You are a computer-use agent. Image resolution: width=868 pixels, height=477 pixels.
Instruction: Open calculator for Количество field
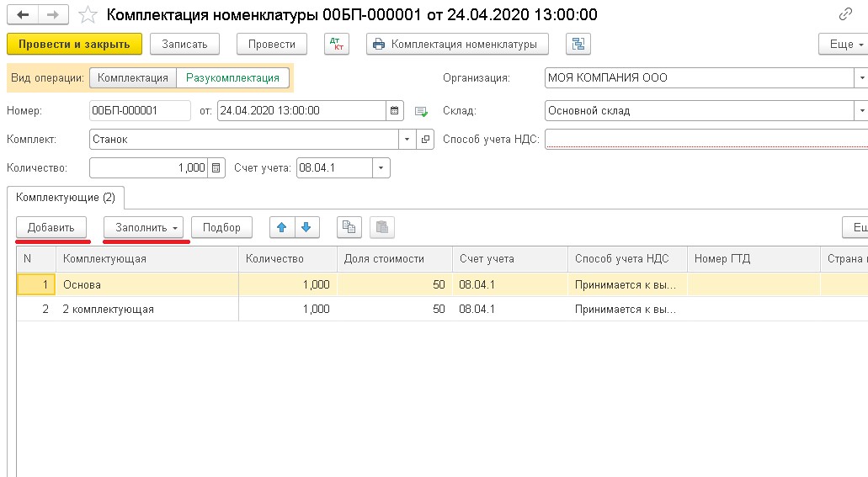216,167
